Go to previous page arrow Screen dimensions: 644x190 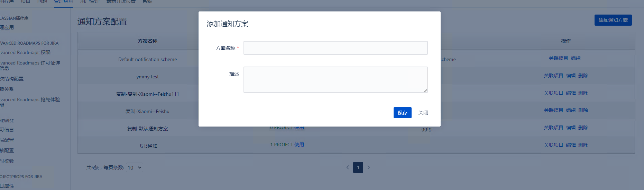(348, 167)
